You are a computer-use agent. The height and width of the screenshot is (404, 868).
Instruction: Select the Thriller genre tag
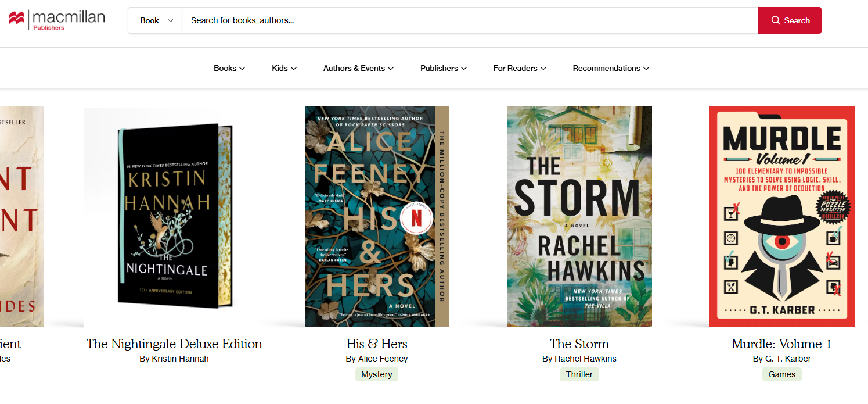coord(579,374)
